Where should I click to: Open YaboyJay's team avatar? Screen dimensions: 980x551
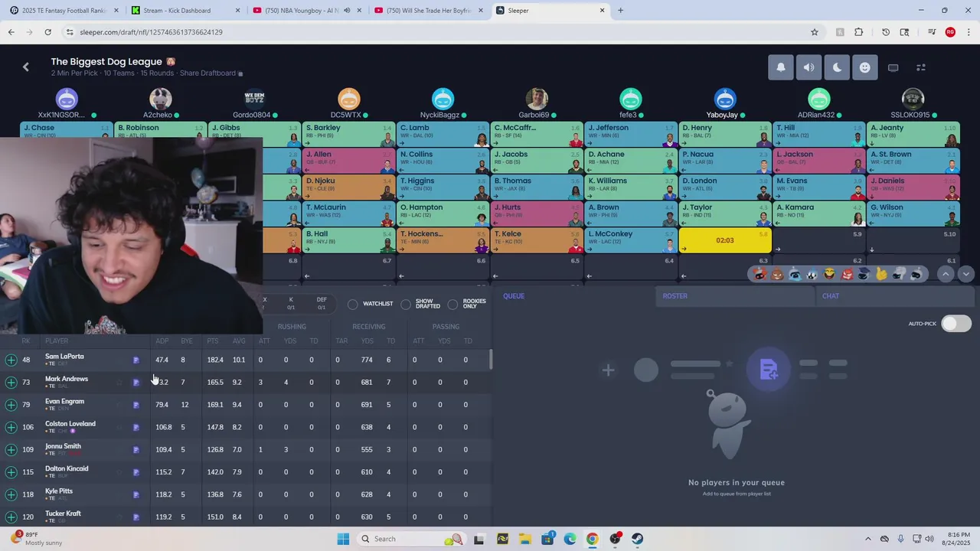pyautogui.click(x=725, y=99)
